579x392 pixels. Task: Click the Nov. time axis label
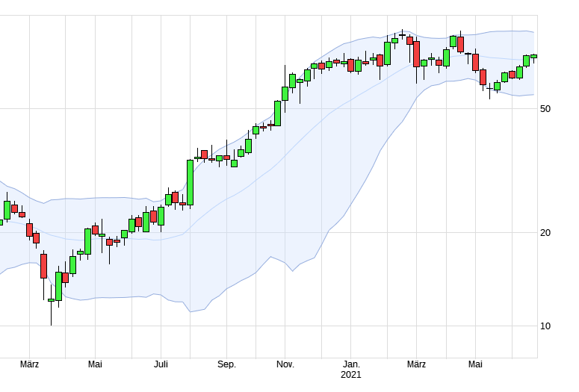tap(285, 364)
